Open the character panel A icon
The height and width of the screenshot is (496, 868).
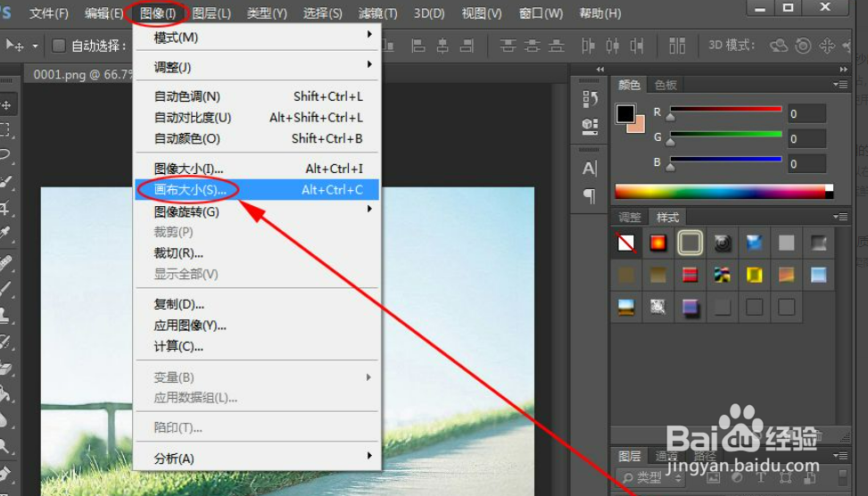pyautogui.click(x=590, y=168)
